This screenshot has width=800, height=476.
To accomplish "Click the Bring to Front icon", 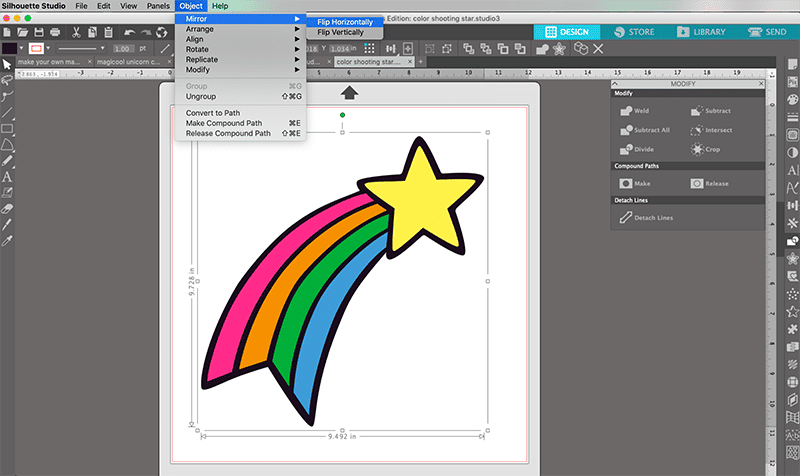I will click(x=468, y=49).
